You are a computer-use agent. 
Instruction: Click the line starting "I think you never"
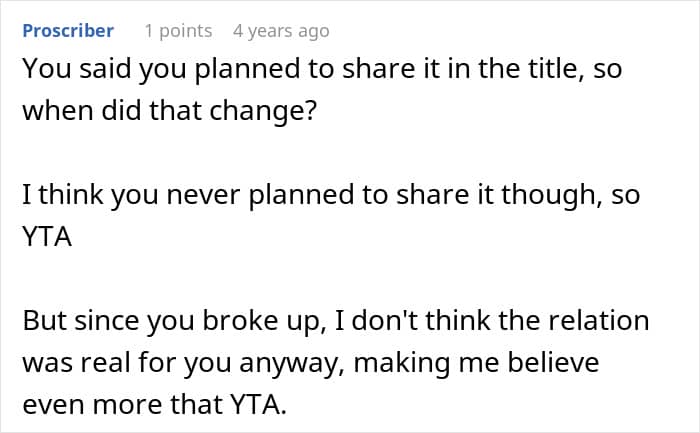[x=331, y=195]
